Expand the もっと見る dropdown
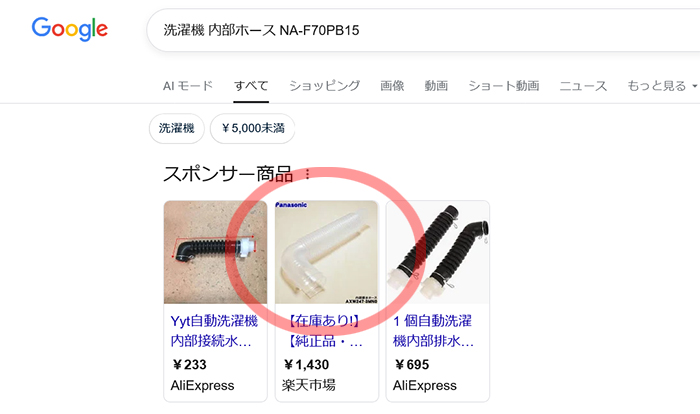The height and width of the screenshot is (414, 700). 662,86
